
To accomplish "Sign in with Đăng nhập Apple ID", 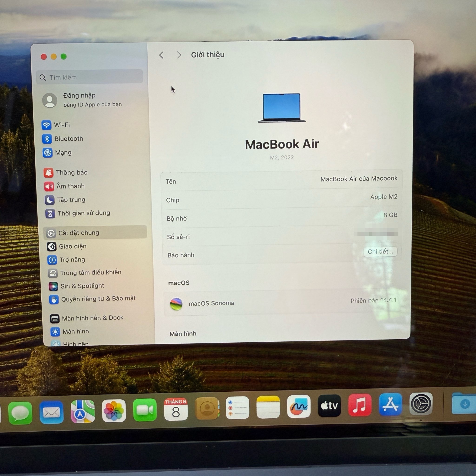I will (82, 100).
